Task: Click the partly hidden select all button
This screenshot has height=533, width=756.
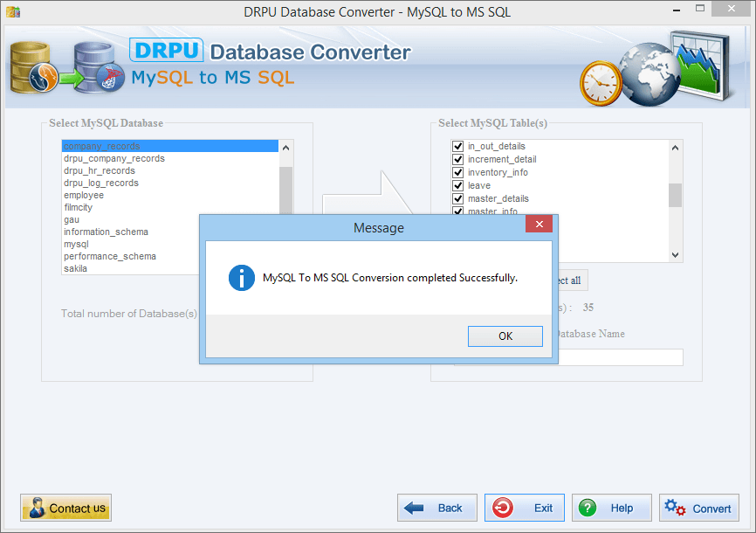Action: click(x=573, y=280)
